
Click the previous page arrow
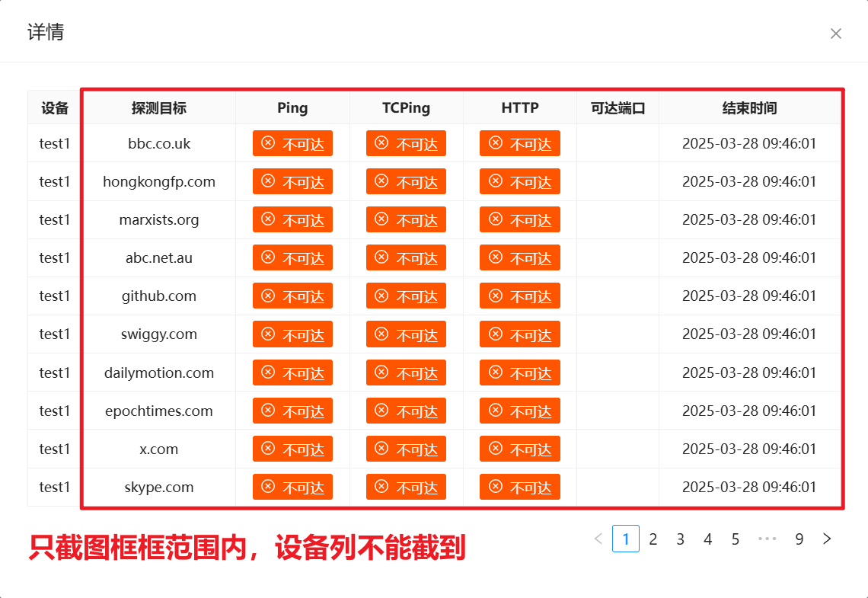coord(598,539)
